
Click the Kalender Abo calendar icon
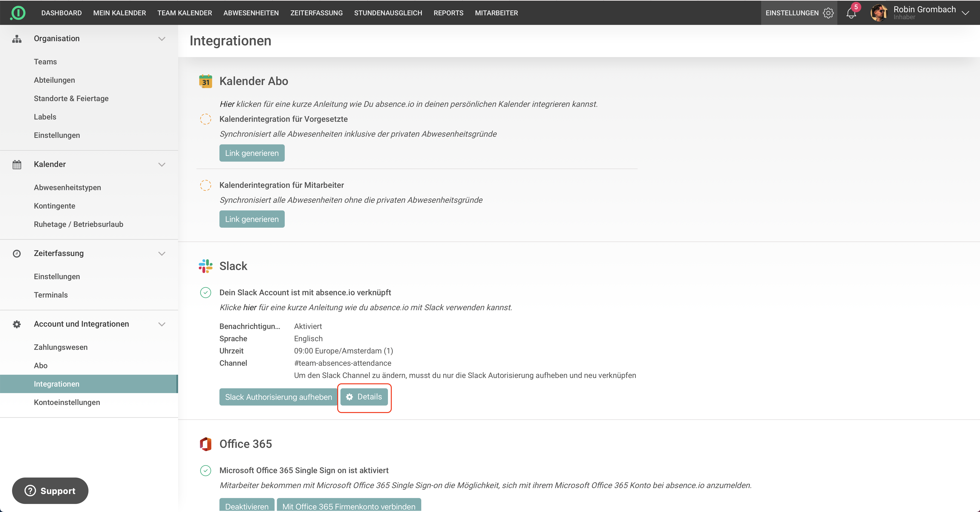click(x=205, y=81)
